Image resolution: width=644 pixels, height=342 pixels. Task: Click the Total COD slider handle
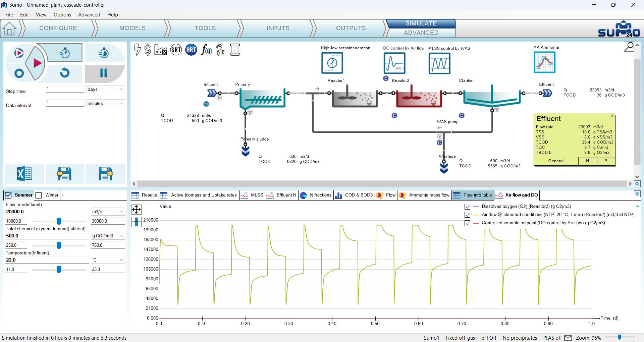[x=59, y=245]
